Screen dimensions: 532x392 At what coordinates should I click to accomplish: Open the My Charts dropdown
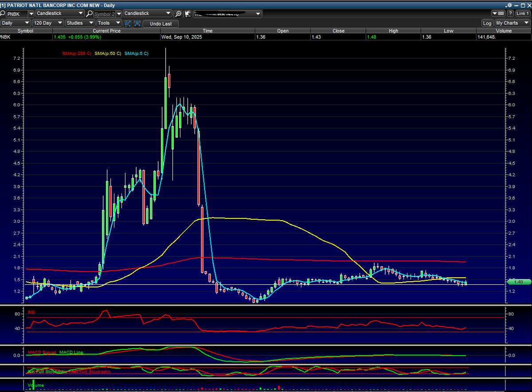512,23
